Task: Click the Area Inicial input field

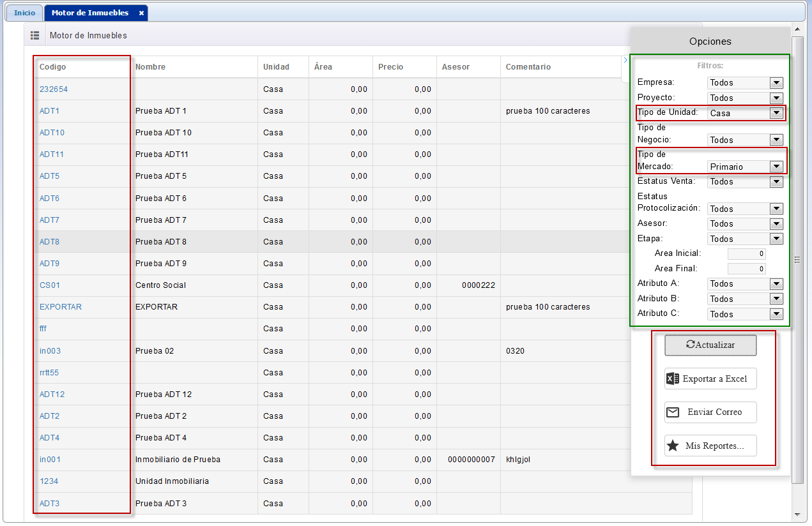Action: (x=746, y=253)
